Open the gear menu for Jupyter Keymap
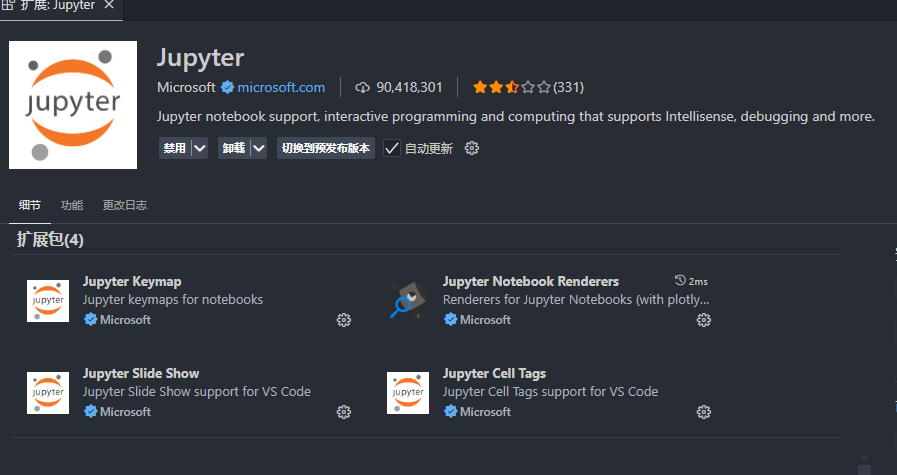The width and height of the screenshot is (897, 475). 344,320
